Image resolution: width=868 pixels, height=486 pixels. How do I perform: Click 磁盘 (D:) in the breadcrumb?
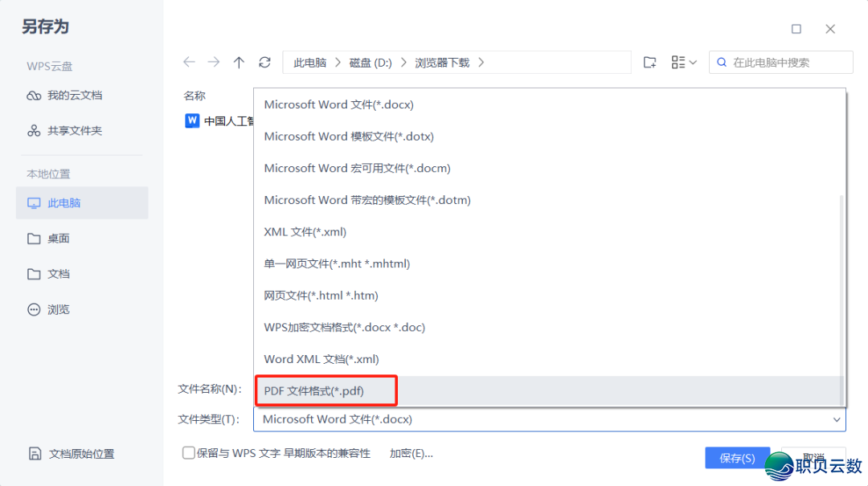[371, 63]
